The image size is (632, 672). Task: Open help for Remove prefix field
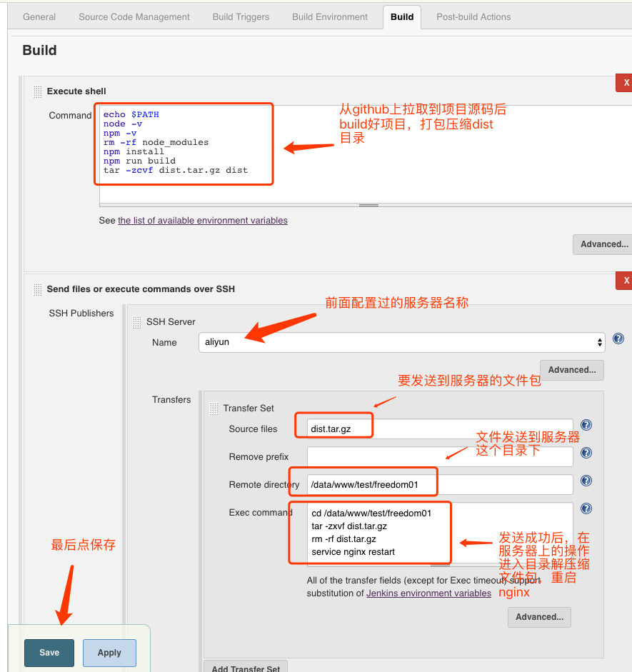[x=586, y=452]
